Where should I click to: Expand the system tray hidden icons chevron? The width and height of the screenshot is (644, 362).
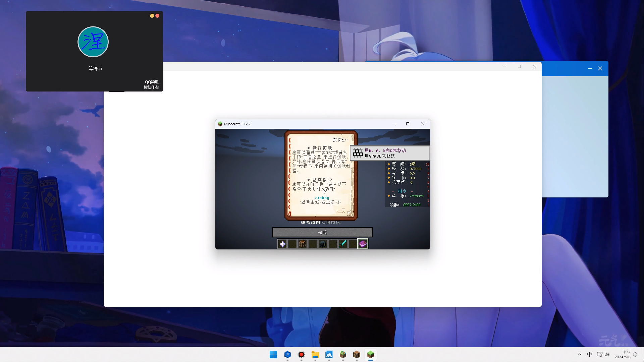pos(580,355)
